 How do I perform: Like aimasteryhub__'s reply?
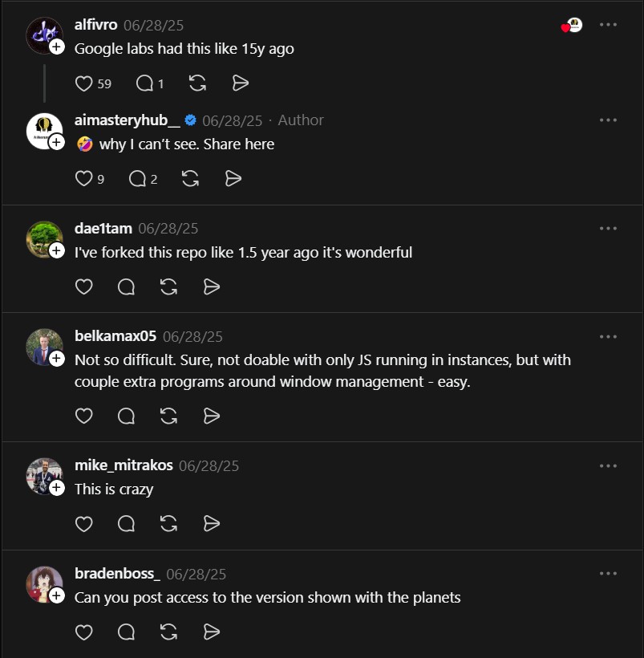click(83, 179)
